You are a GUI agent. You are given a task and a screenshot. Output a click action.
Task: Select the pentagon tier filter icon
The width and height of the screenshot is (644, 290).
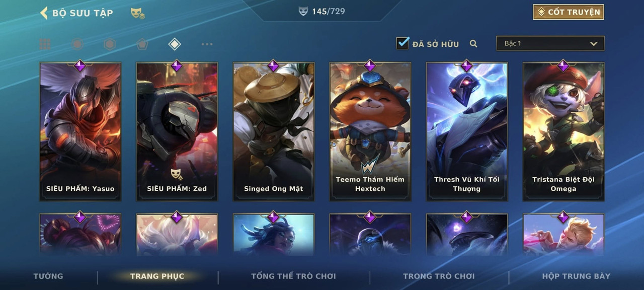(142, 44)
